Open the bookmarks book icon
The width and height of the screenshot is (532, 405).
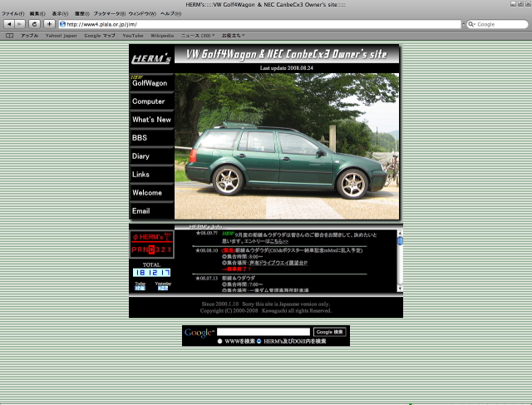pyautogui.click(x=9, y=36)
